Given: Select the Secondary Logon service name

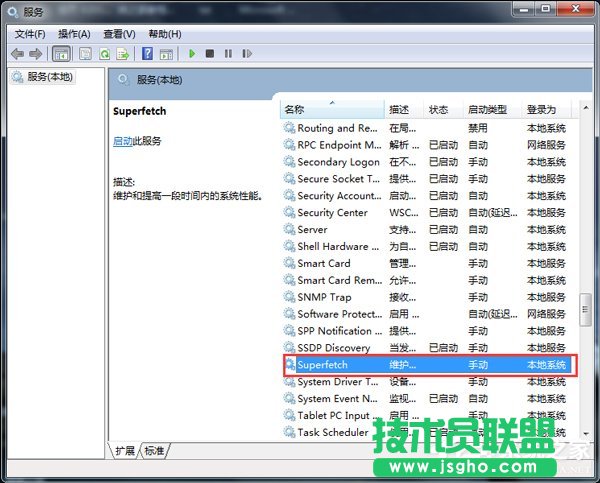Looking at the screenshot, I should pos(339,162).
